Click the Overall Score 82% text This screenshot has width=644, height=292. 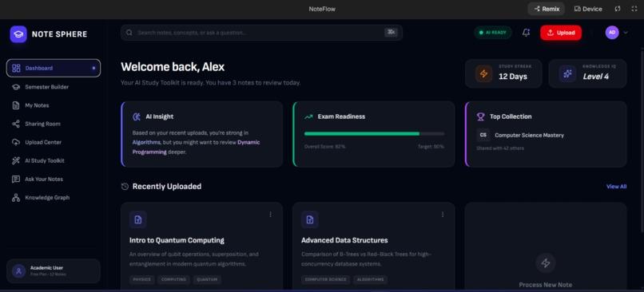click(325, 147)
